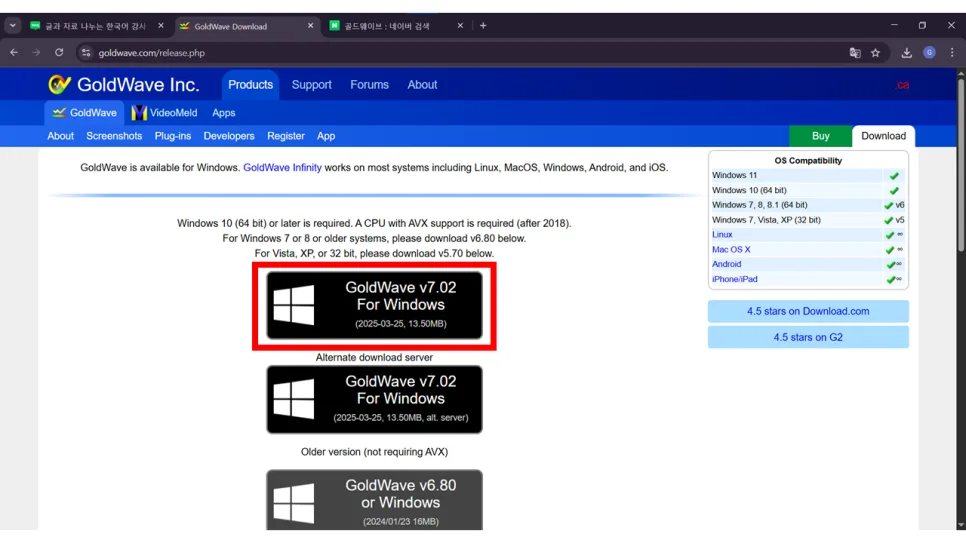
Task: Click the Windows 7, 8, 8.1 (64 bit) row text
Action: click(760, 205)
